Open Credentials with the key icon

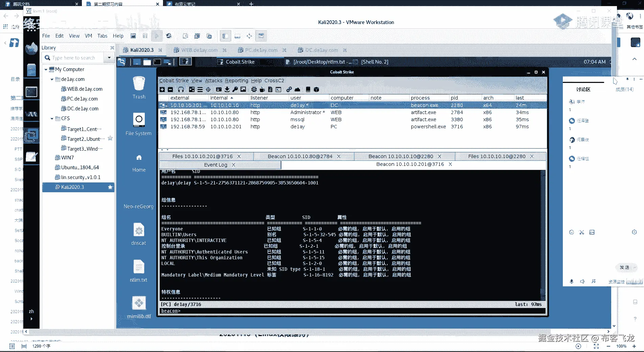point(235,89)
